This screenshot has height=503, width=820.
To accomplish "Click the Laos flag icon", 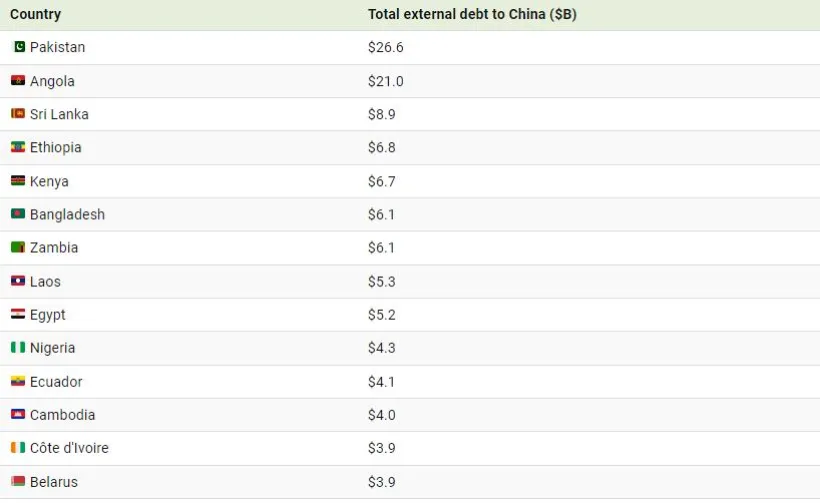I will tap(18, 281).
